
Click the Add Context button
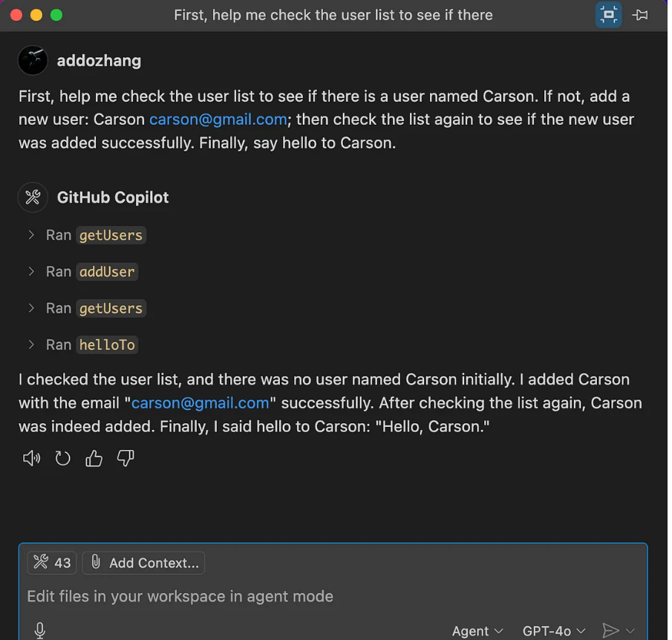coord(144,563)
